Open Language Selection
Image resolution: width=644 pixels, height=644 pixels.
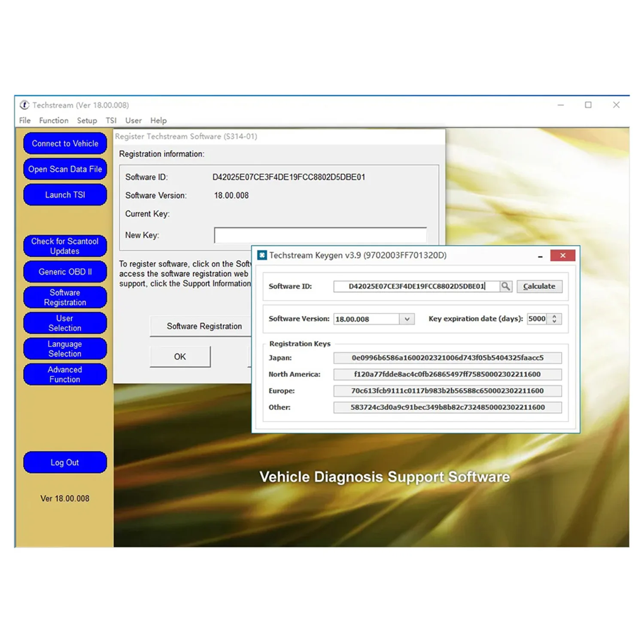(x=65, y=349)
